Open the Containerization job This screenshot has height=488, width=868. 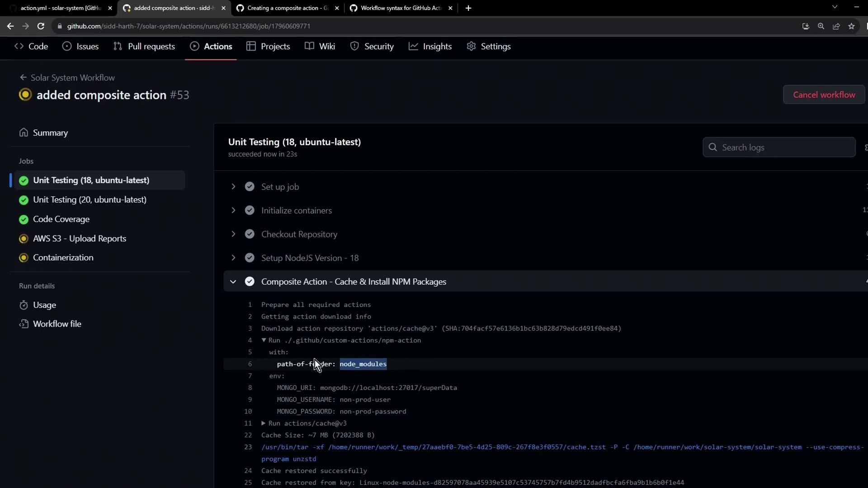(63, 258)
